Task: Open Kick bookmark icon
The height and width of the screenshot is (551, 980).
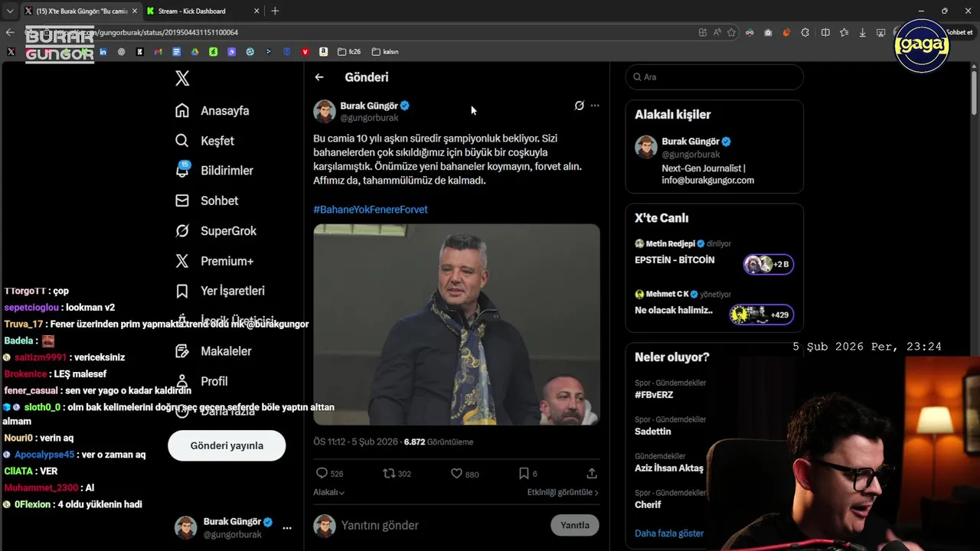Action: (x=139, y=52)
